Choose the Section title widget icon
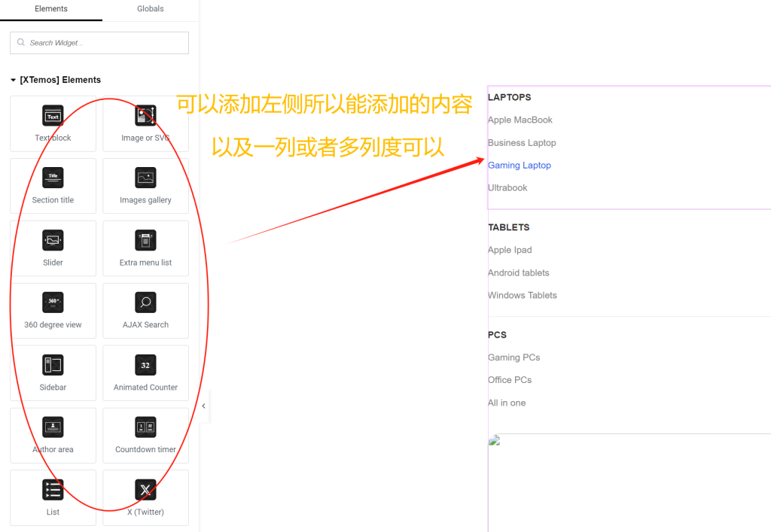 (53, 178)
